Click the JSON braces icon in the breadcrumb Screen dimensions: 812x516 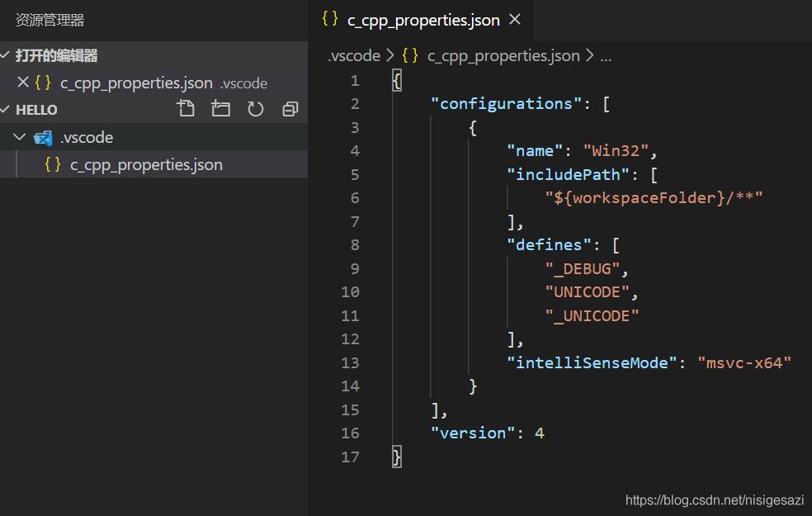pyautogui.click(x=410, y=55)
